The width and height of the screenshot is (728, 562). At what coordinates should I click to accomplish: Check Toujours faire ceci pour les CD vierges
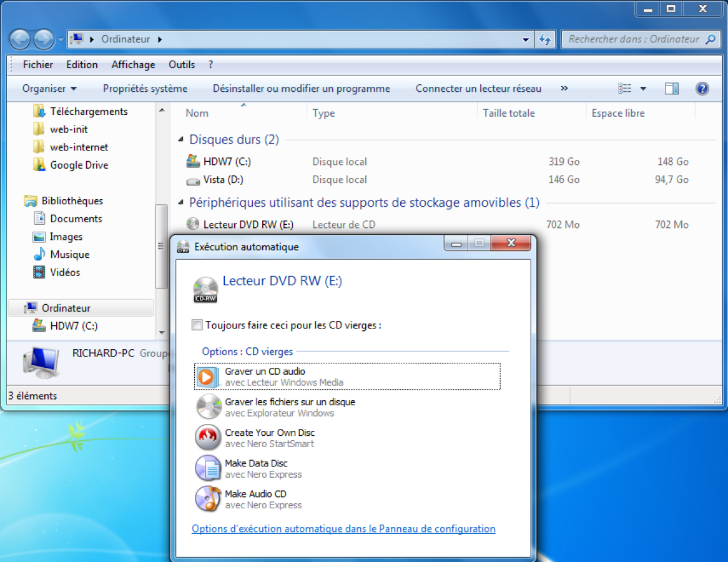pyautogui.click(x=197, y=325)
